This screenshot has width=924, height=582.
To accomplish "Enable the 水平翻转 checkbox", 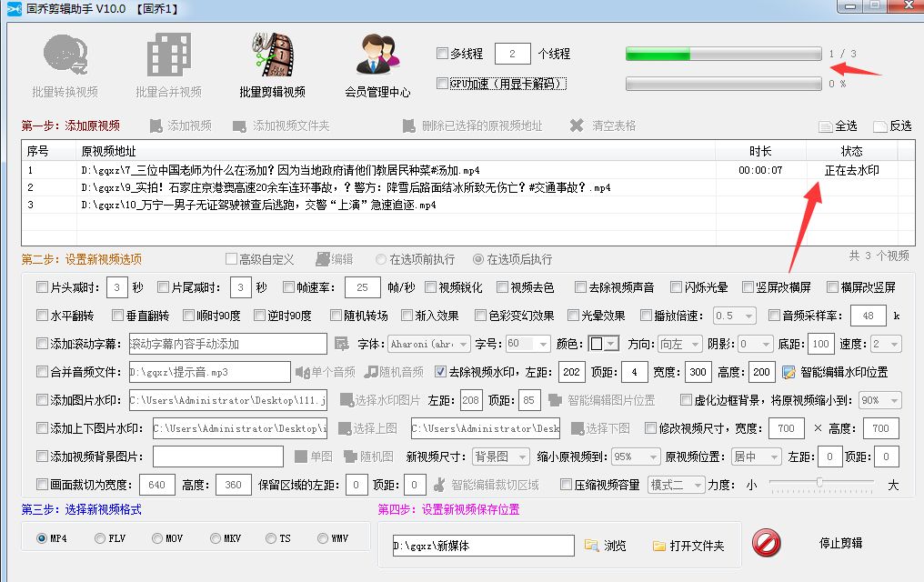I will 42,316.
